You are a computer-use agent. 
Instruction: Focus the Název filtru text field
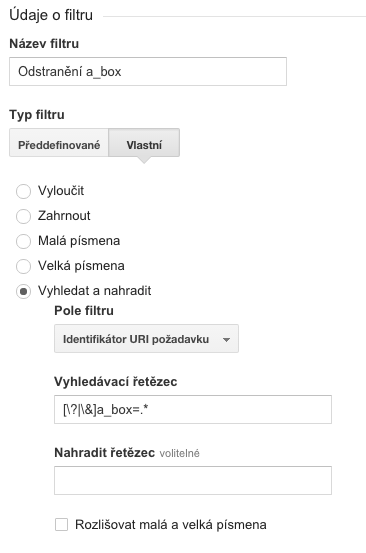(x=148, y=71)
